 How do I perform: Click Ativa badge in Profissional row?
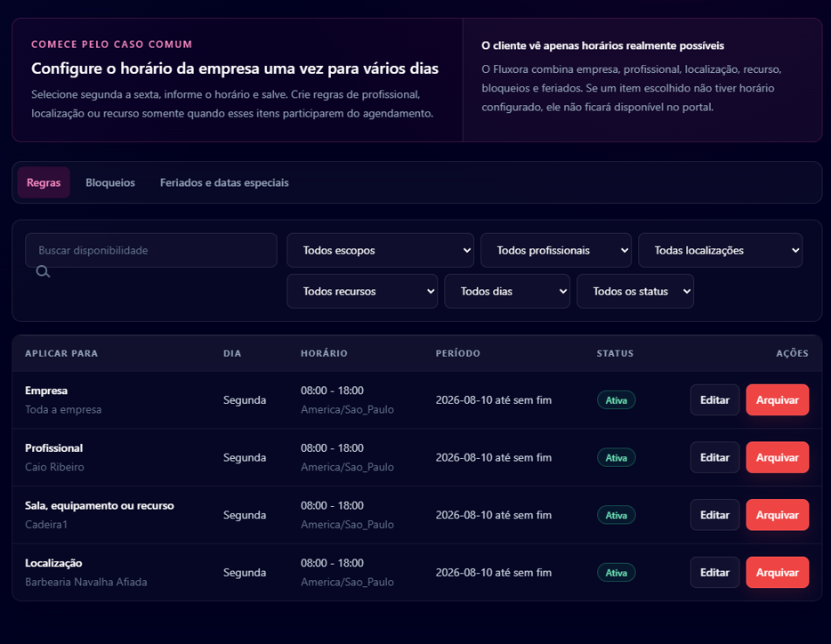pos(617,457)
